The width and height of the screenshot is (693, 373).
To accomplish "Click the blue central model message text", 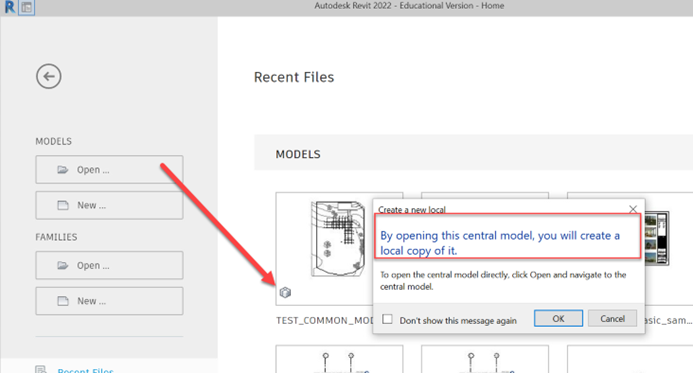I will point(500,243).
